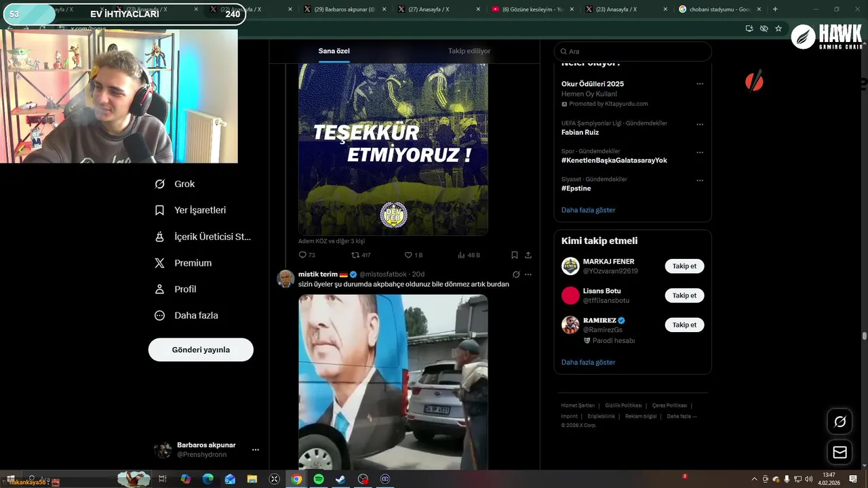The width and height of the screenshot is (868, 488).
Task: Bookmark the Teşekkür Etmiyoruz post
Action: pos(515,255)
